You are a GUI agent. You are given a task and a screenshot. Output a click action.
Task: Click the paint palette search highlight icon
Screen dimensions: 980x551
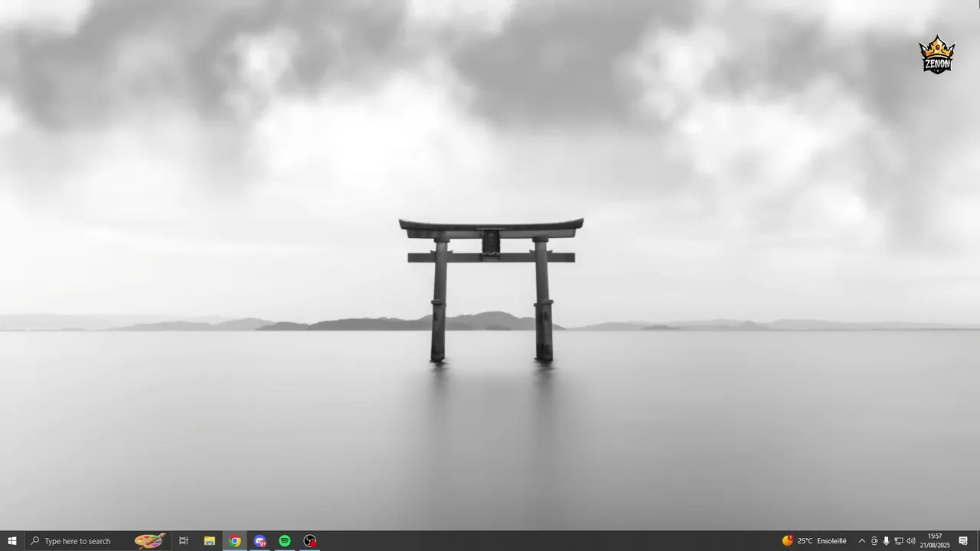[150, 541]
